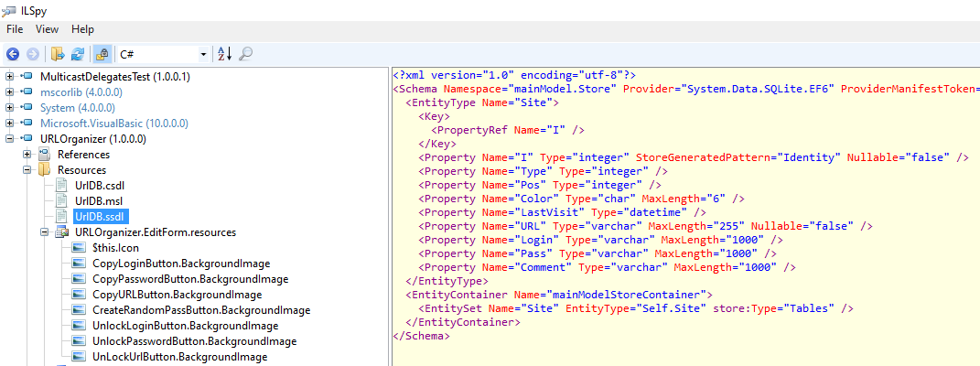The height and width of the screenshot is (366, 980).
Task: Click the EntityContainer mainModelStoreContainer line
Action: pos(559,295)
